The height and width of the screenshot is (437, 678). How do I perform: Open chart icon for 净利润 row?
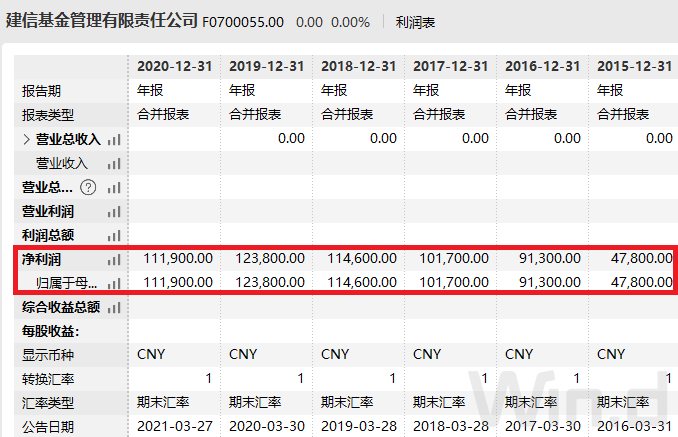coord(114,260)
